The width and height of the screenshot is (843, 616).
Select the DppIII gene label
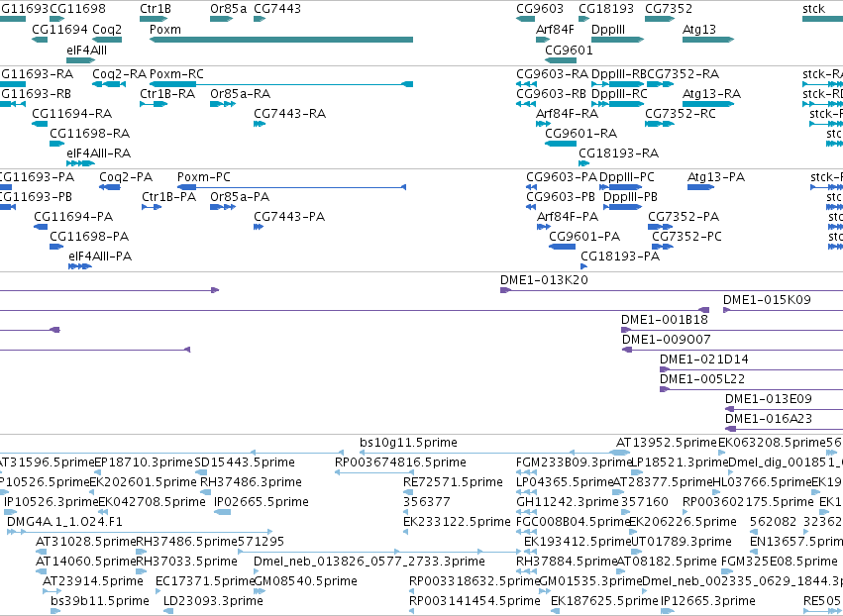608,29
